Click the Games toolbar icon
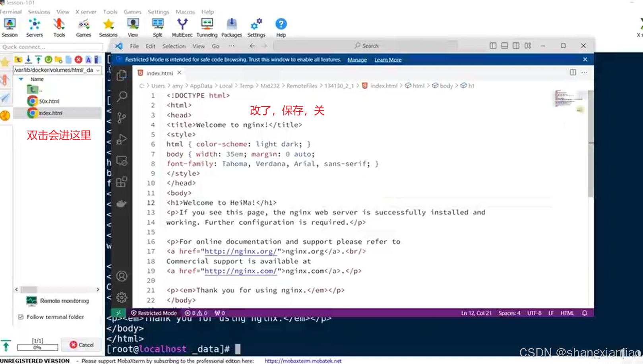Image resolution: width=643 pixels, height=364 pixels. (x=83, y=28)
